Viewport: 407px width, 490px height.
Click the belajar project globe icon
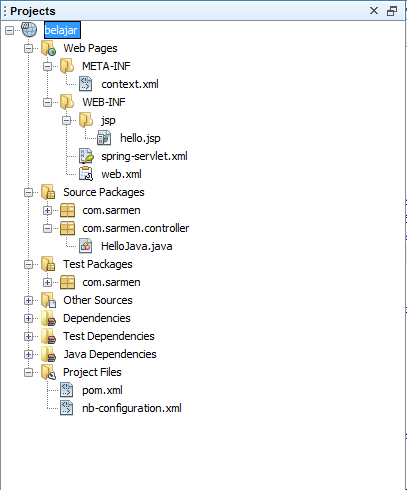coord(29,30)
